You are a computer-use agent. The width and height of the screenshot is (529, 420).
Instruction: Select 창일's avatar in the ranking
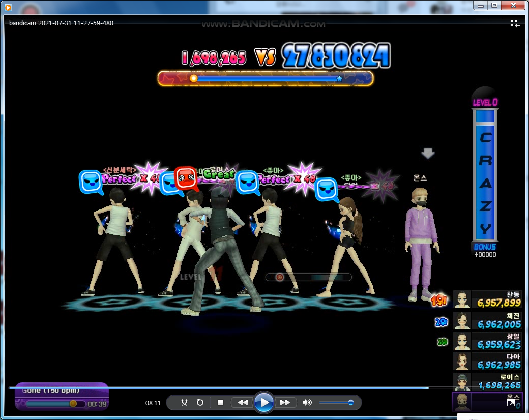462,341
